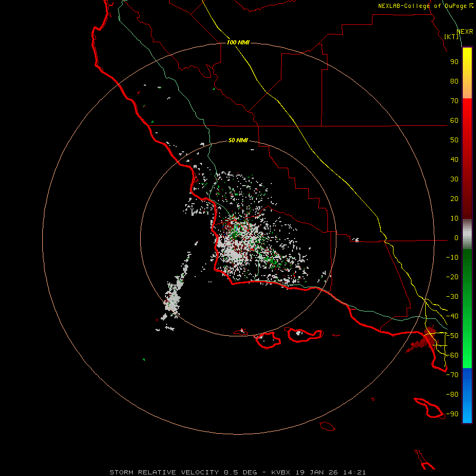Click the 90 value on the color scale
The height and width of the screenshot is (476, 476).
click(x=454, y=62)
